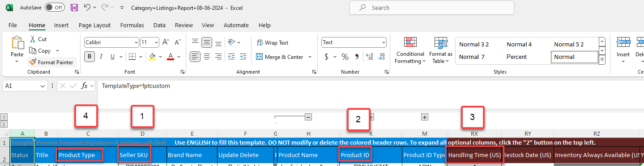Open the File tab
This screenshot has width=644, height=166.
coord(13,25)
